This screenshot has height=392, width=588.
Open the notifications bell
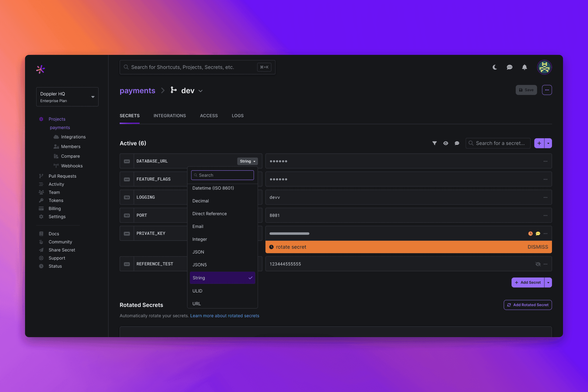click(524, 67)
